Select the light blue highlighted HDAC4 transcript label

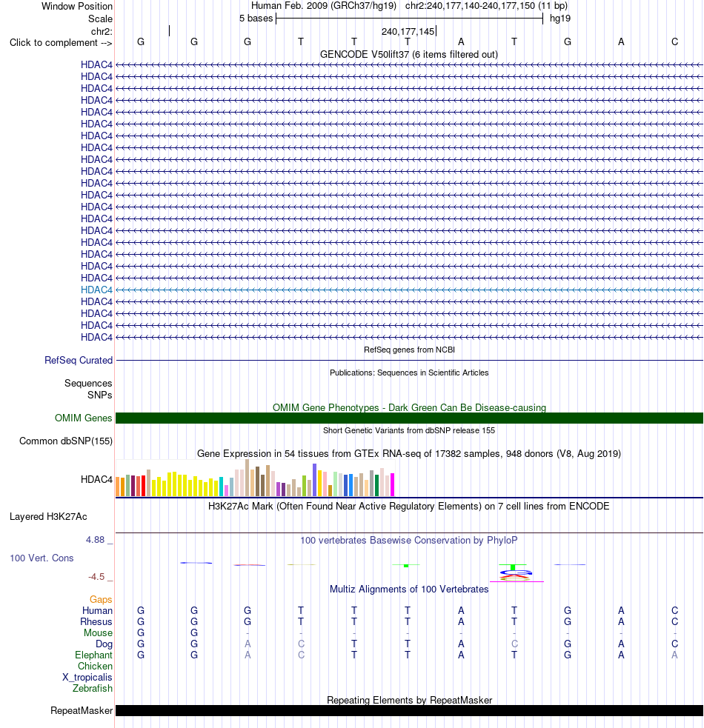[96, 290]
